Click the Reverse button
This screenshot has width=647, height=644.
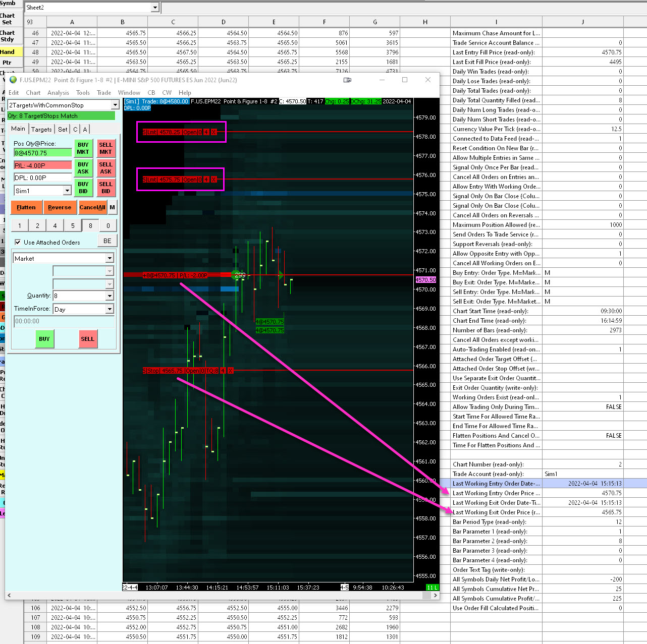(x=60, y=207)
